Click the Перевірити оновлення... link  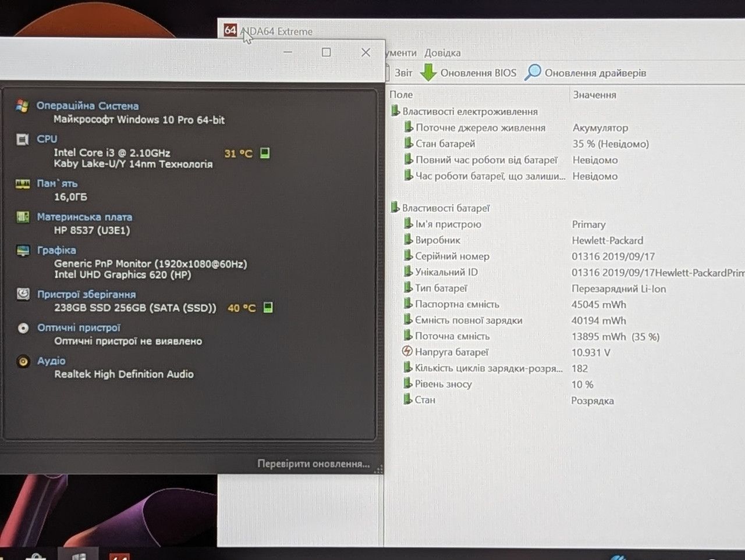(314, 463)
